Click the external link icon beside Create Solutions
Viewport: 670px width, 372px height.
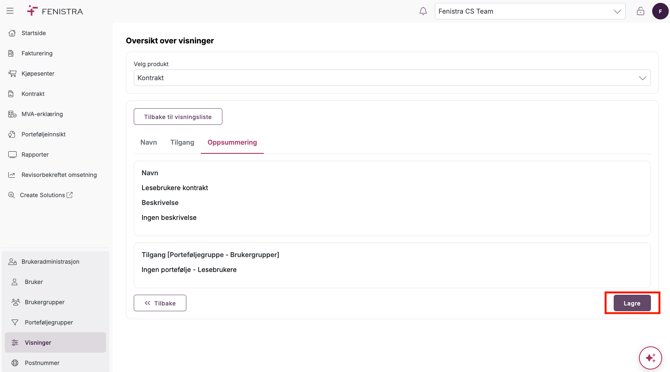coord(70,195)
